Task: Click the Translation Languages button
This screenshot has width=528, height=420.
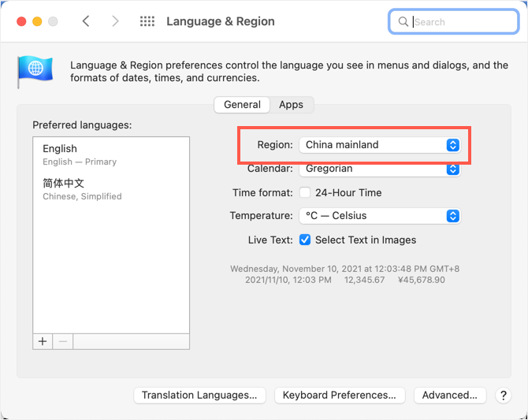Action: pos(199,396)
